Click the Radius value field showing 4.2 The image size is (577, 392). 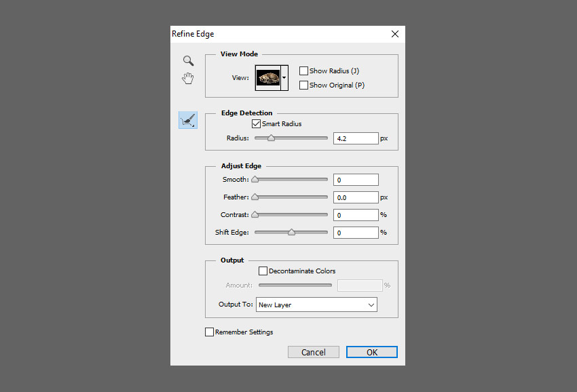(x=356, y=138)
